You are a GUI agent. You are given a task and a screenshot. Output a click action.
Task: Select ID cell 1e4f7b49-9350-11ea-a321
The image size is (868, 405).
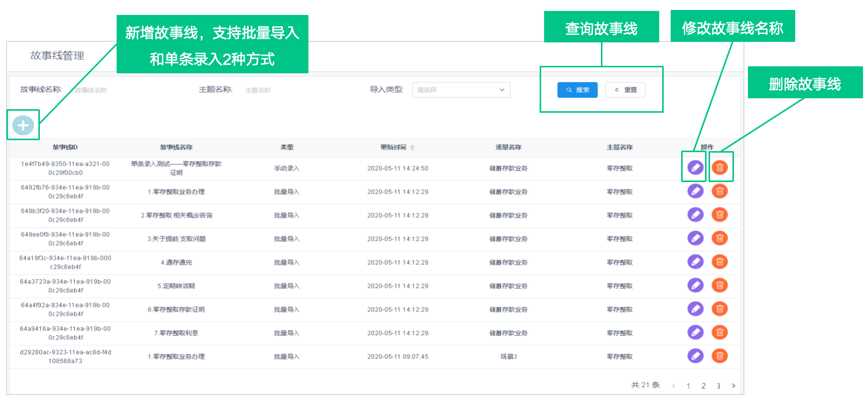click(65, 168)
